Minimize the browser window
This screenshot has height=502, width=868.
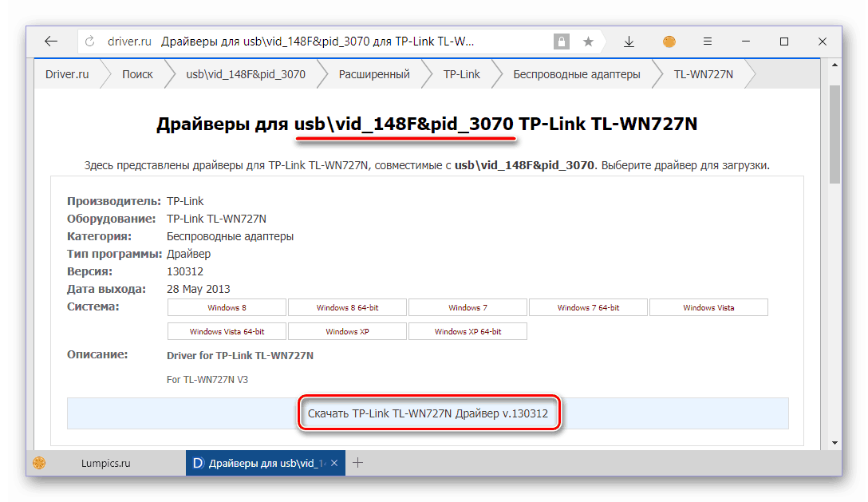(x=746, y=42)
